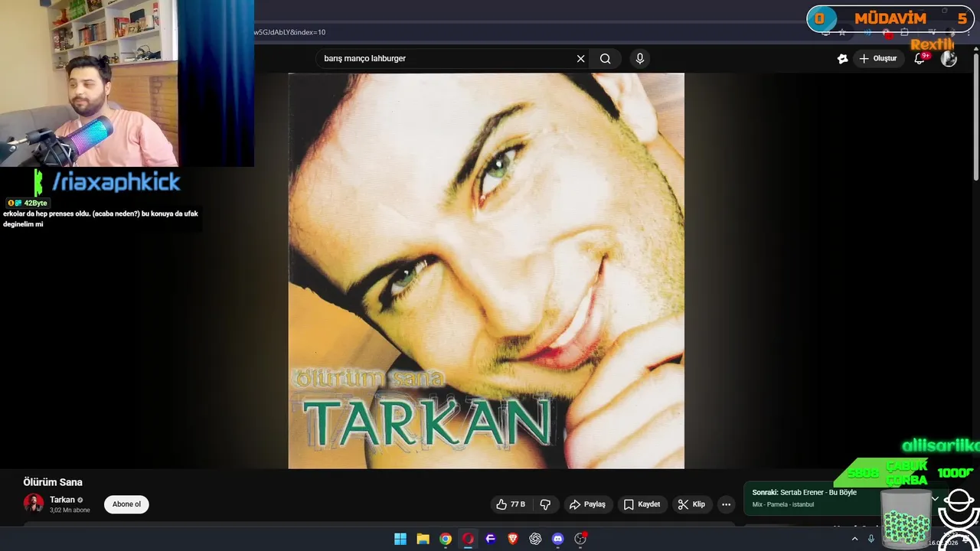Open the purple F app on taskbar
This screenshot has height=551, width=980.
pyautogui.click(x=491, y=539)
